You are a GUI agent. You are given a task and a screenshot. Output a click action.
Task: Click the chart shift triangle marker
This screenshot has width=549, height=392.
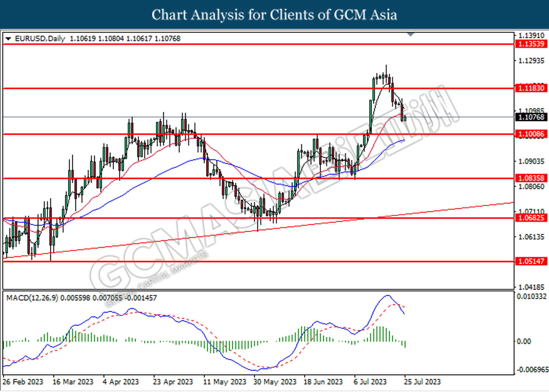(x=411, y=34)
